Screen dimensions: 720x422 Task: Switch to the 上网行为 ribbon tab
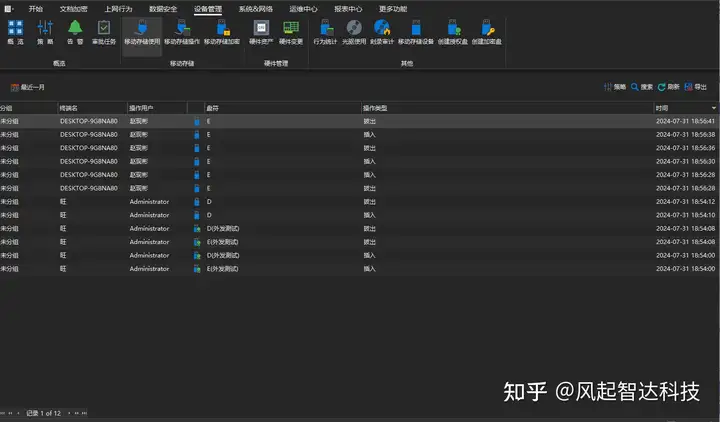(x=118, y=9)
